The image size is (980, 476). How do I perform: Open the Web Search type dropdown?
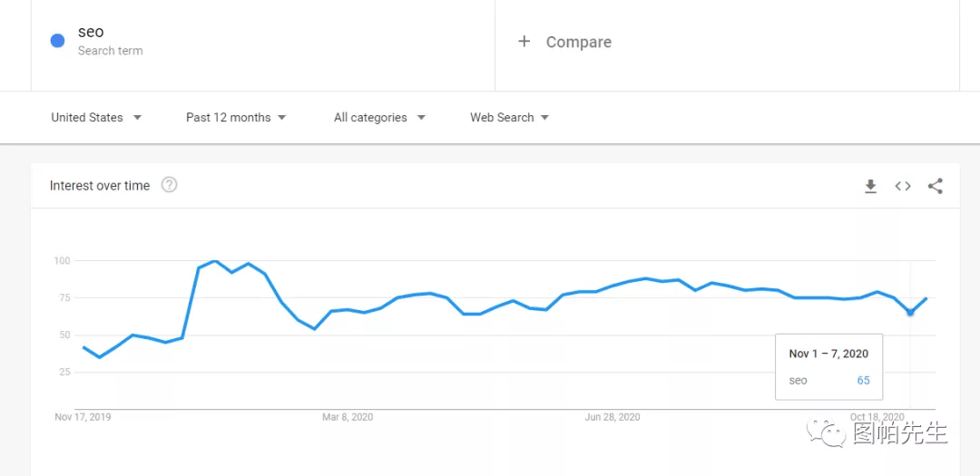pos(509,117)
